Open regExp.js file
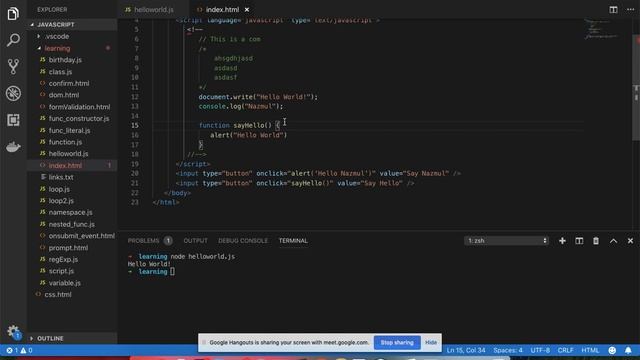This screenshot has height=360, width=640. 72,259
